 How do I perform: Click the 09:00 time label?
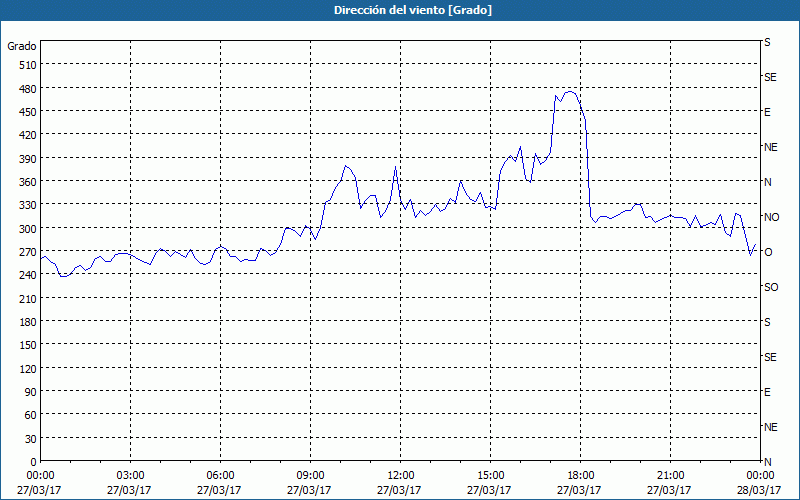coord(311,476)
